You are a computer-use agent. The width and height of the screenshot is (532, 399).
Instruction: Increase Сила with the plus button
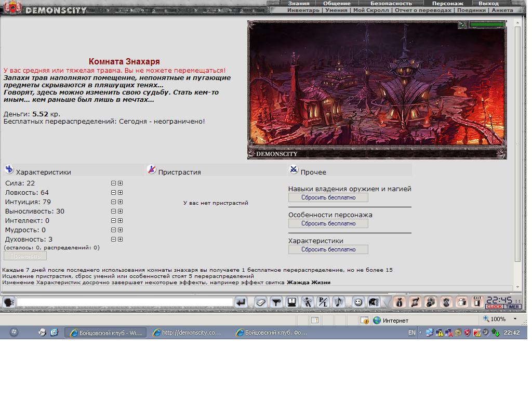coord(120,183)
